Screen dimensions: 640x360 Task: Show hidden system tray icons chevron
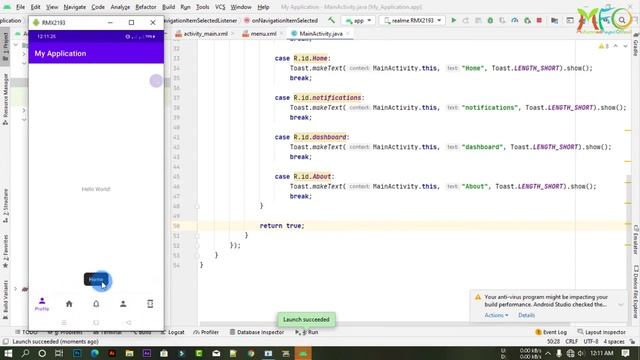pyautogui.click(x=548, y=353)
